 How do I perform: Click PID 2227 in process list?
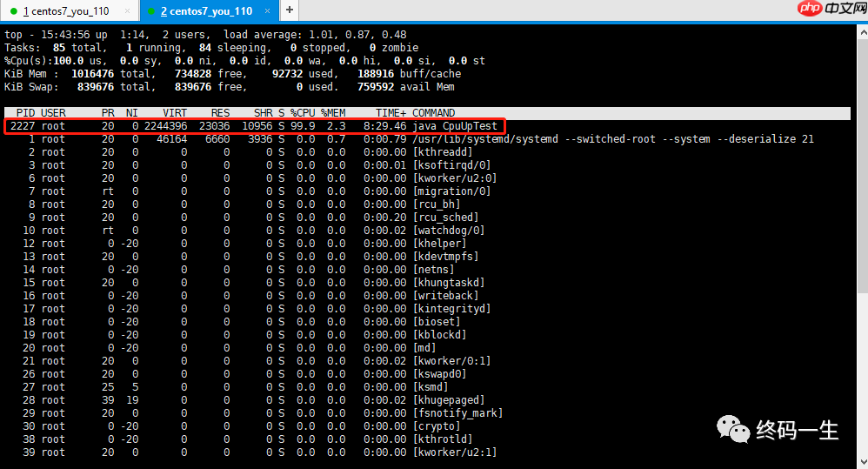pos(23,126)
